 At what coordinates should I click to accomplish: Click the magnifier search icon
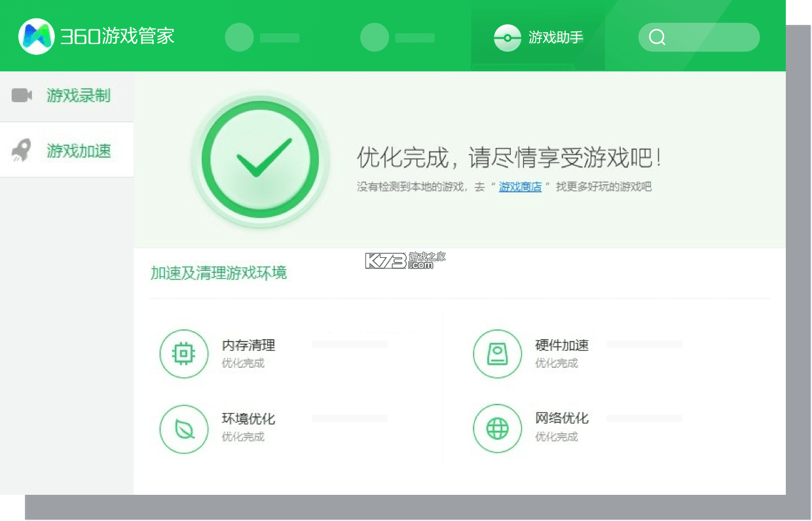657,37
